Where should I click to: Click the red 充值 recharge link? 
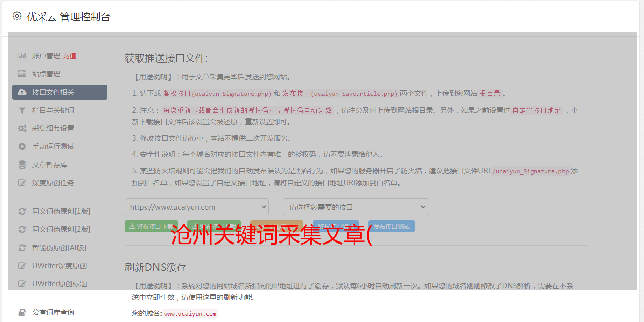tap(69, 56)
